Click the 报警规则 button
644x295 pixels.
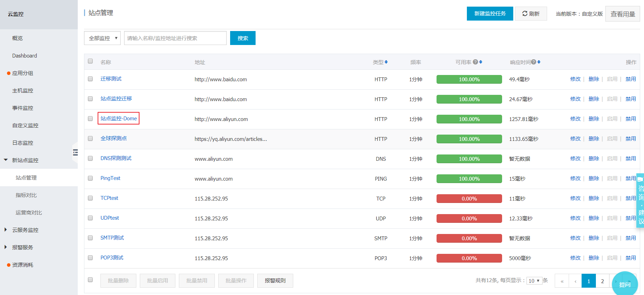[275, 281]
